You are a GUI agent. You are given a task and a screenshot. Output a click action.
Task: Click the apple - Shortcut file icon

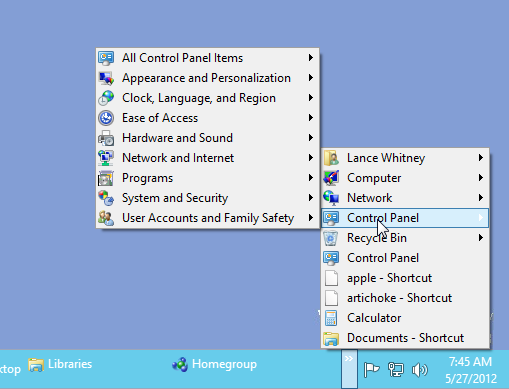coord(331,278)
